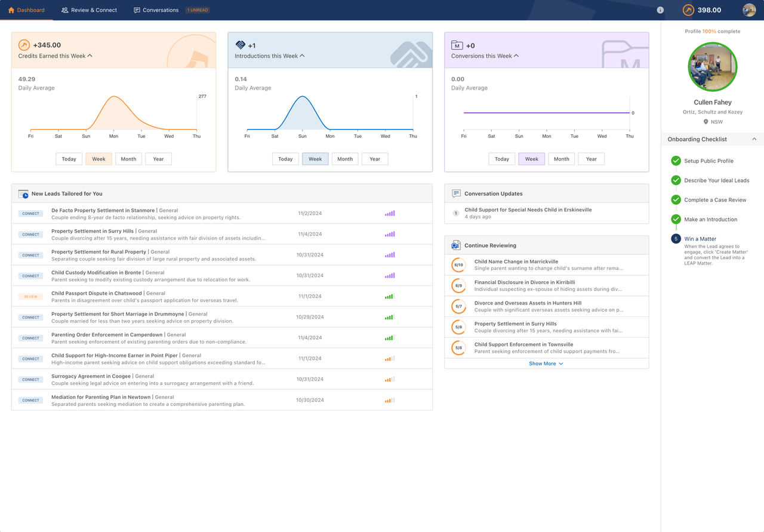Click the 6/10 progress ring for Child Name Change
The width and height of the screenshot is (764, 532).
pos(458,265)
